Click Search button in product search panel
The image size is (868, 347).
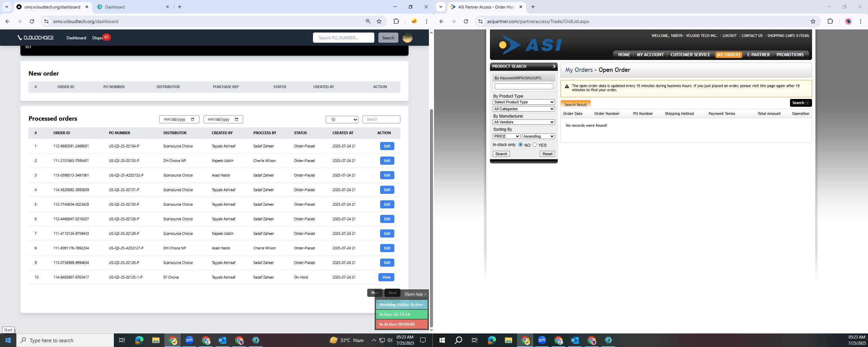501,154
